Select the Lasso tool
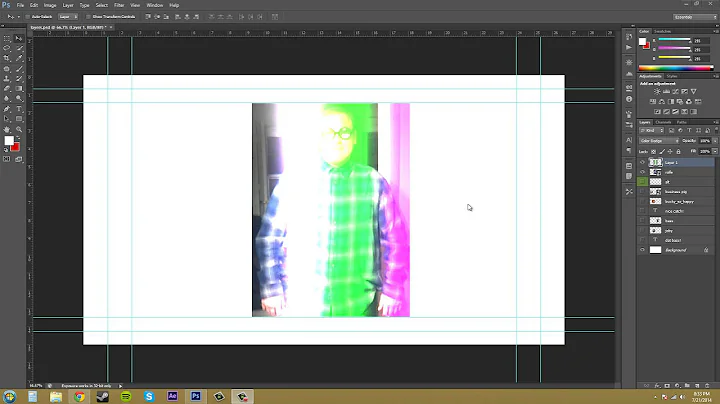The image size is (720, 404). [7, 48]
